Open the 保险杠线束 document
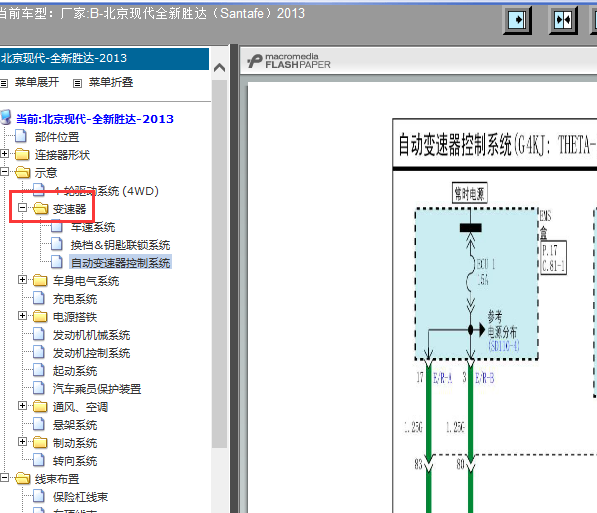This screenshot has width=597, height=513. click(80, 497)
